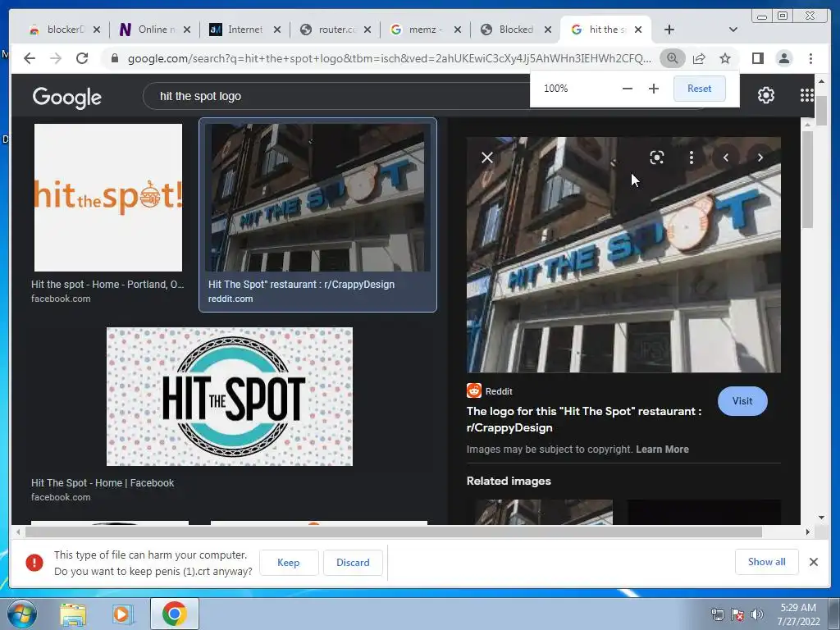Open the tab search dropdown chevron
The height and width of the screenshot is (630, 840).
[x=733, y=30]
